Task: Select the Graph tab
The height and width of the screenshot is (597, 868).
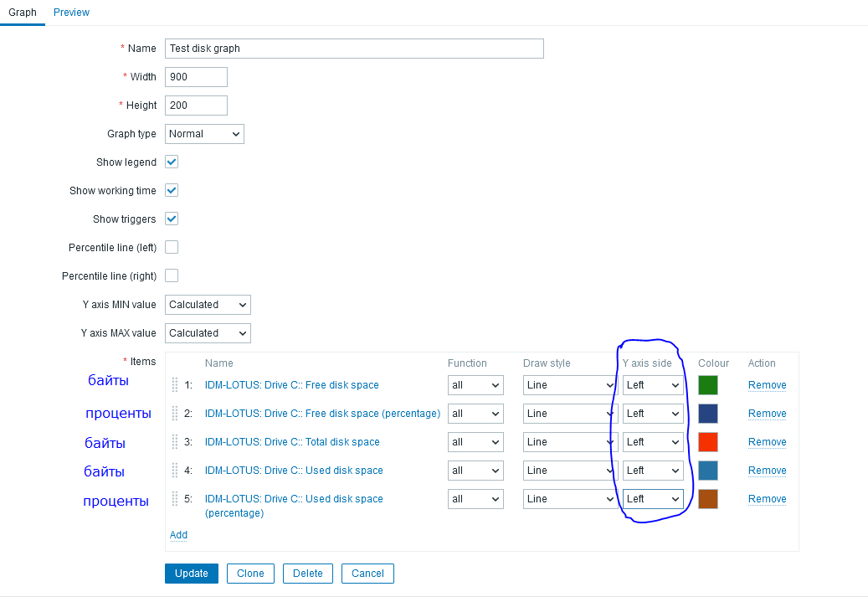Action: (23, 13)
